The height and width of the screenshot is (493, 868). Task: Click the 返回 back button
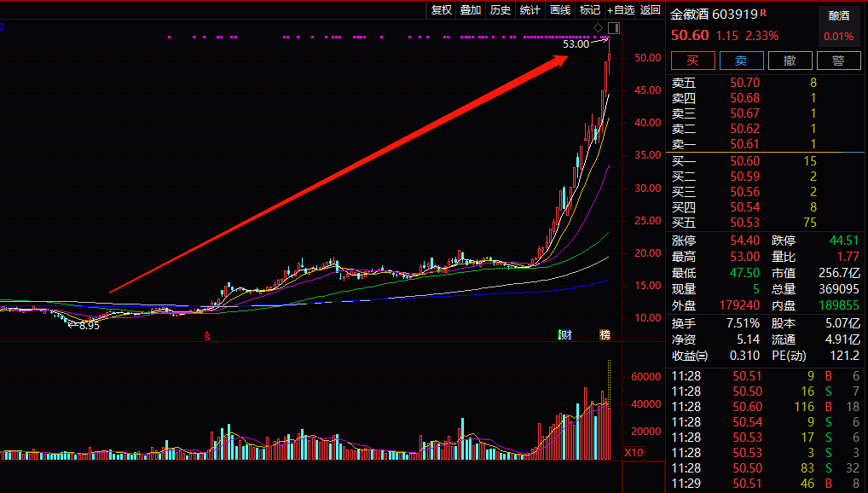651,10
